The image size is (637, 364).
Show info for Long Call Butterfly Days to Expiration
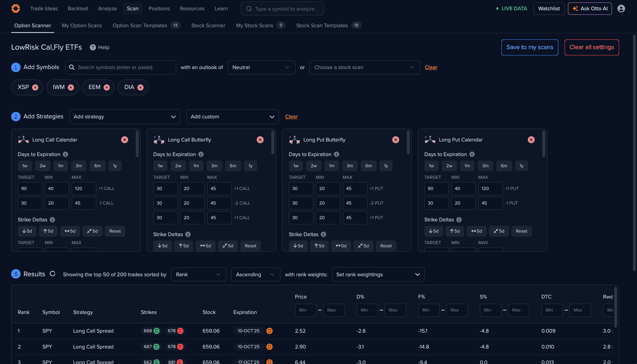[x=201, y=154]
